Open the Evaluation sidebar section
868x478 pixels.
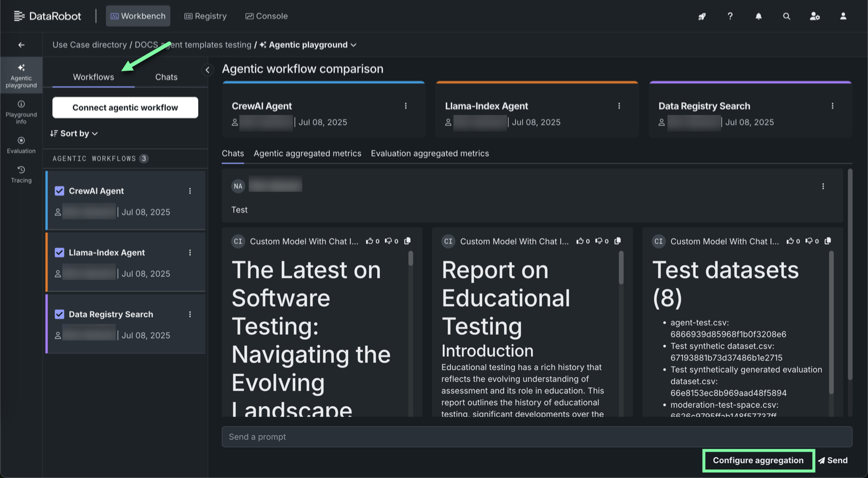pos(21,145)
